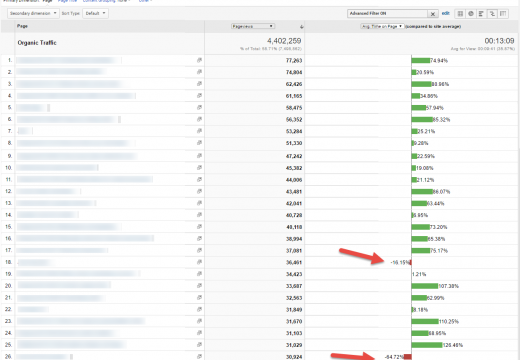Open row 4 page in new window
Screen dimensions: 520x360
click(199, 96)
